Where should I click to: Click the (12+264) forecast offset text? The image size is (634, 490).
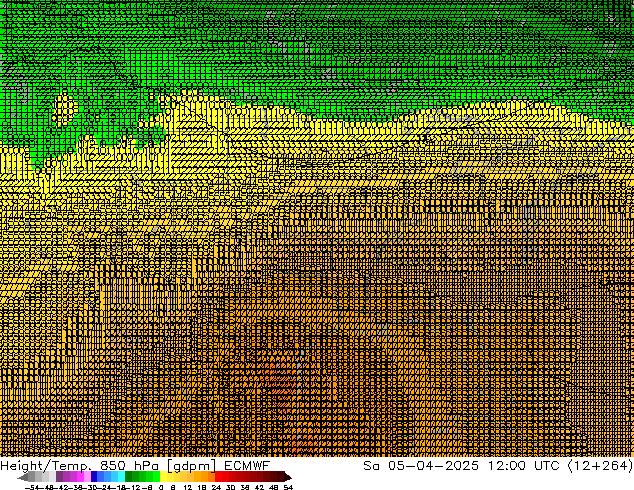[600, 466]
